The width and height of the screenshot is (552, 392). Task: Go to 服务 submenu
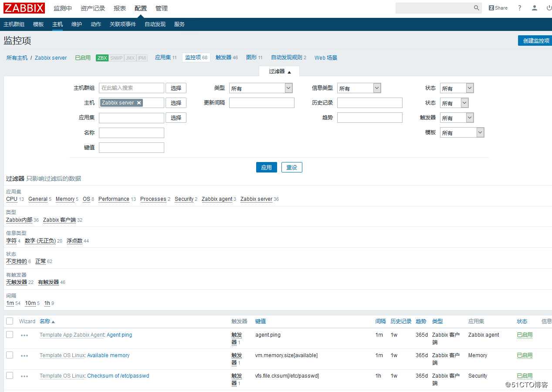[x=179, y=24]
